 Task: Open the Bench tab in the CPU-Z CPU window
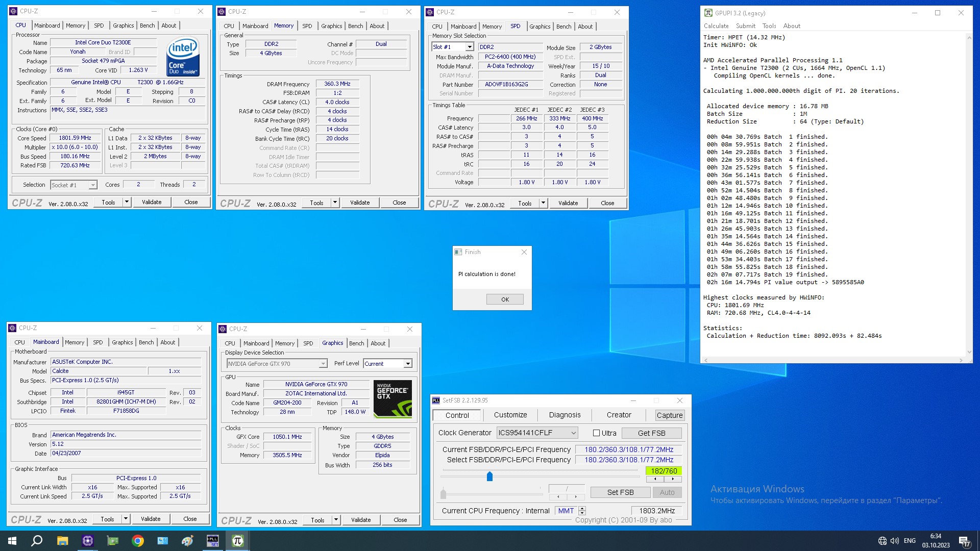[x=147, y=26]
